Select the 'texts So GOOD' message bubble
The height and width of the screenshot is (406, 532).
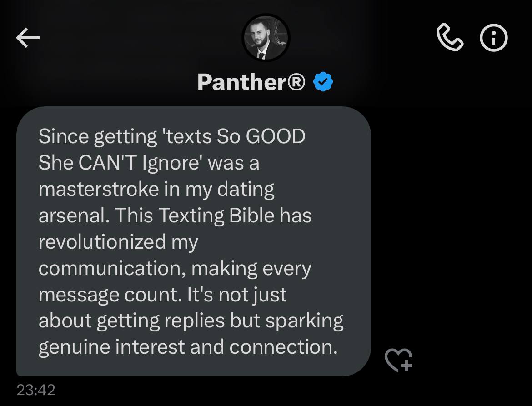point(191,241)
